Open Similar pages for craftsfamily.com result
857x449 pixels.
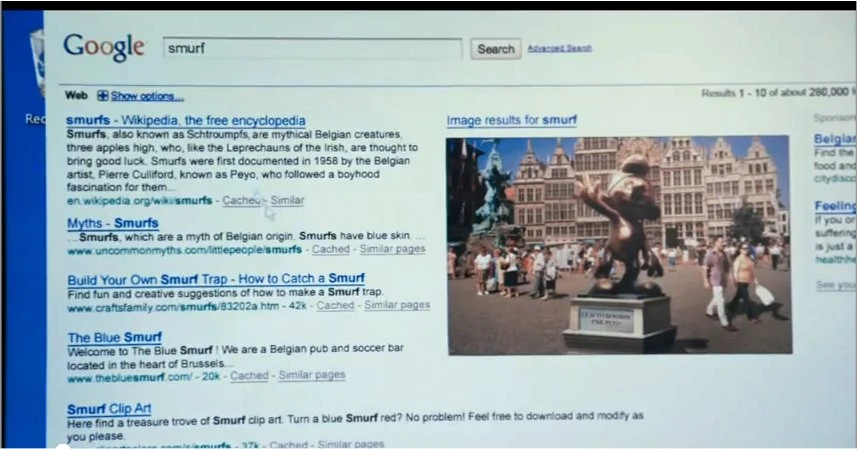pyautogui.click(x=397, y=305)
